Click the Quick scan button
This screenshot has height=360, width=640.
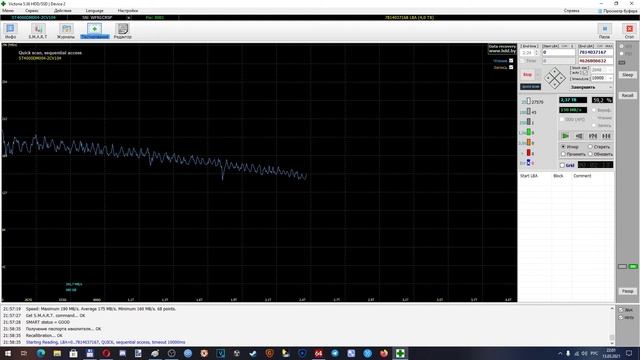[x=530, y=87]
